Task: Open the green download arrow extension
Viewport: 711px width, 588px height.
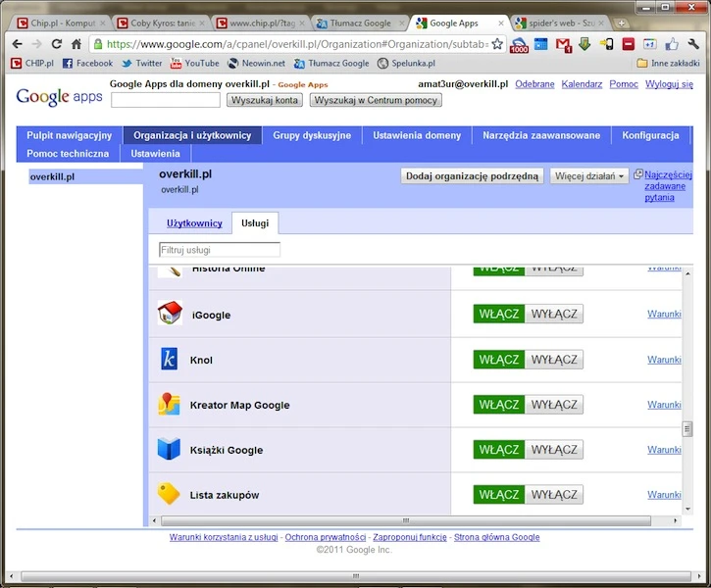Action: pyautogui.click(x=584, y=44)
